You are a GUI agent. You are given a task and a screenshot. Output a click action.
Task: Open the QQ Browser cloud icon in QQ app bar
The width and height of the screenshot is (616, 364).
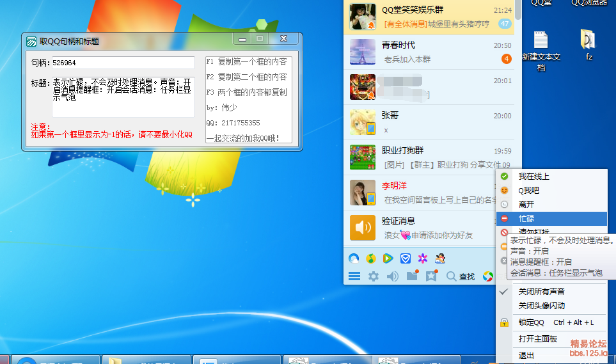tap(354, 258)
